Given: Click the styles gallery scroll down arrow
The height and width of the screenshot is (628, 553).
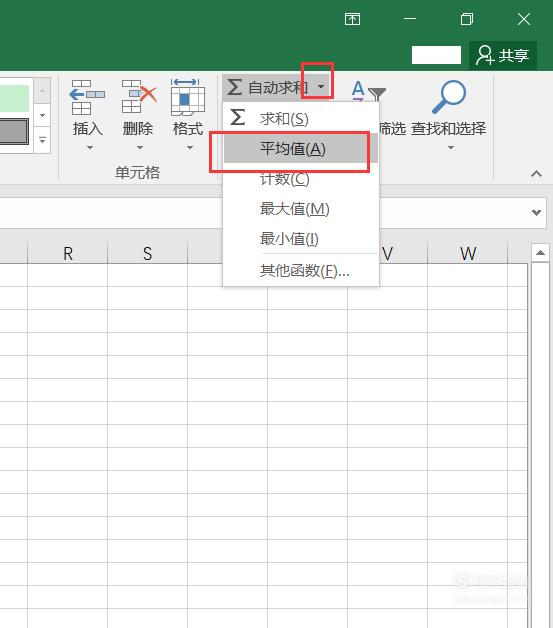Looking at the screenshot, I should [42, 116].
